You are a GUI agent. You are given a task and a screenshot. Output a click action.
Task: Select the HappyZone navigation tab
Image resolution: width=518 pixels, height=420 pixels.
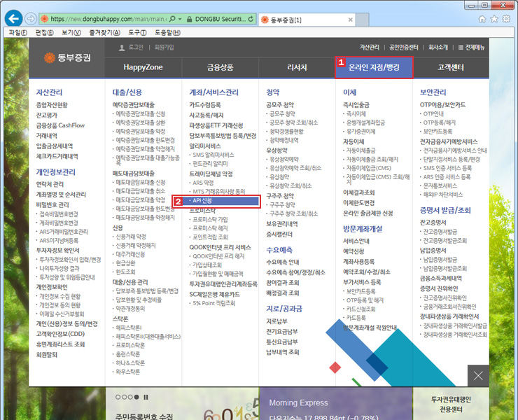click(x=143, y=67)
